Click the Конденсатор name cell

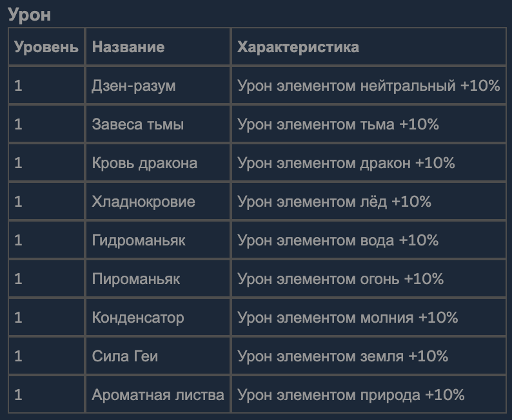tap(158, 318)
